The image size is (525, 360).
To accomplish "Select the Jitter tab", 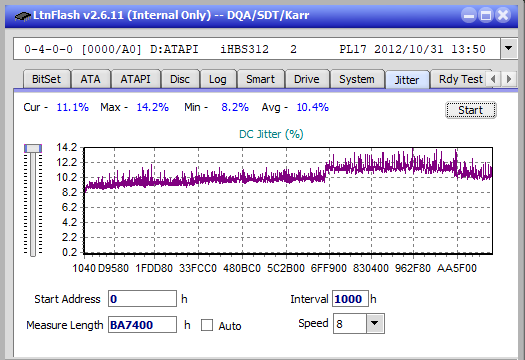I will pos(407,80).
